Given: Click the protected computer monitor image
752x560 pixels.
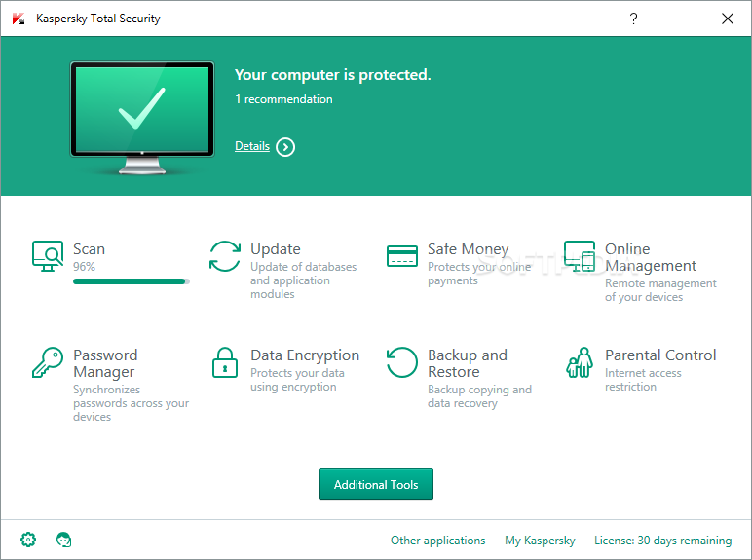Looking at the screenshot, I should pos(142,118).
